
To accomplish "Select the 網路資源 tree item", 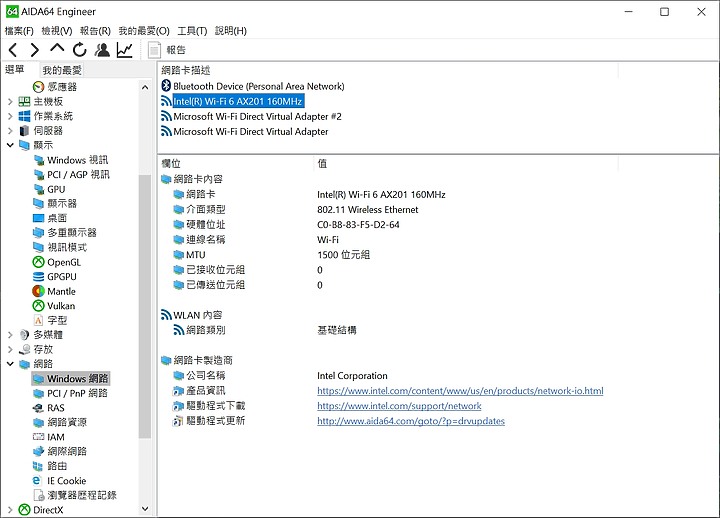I will coord(60,422).
